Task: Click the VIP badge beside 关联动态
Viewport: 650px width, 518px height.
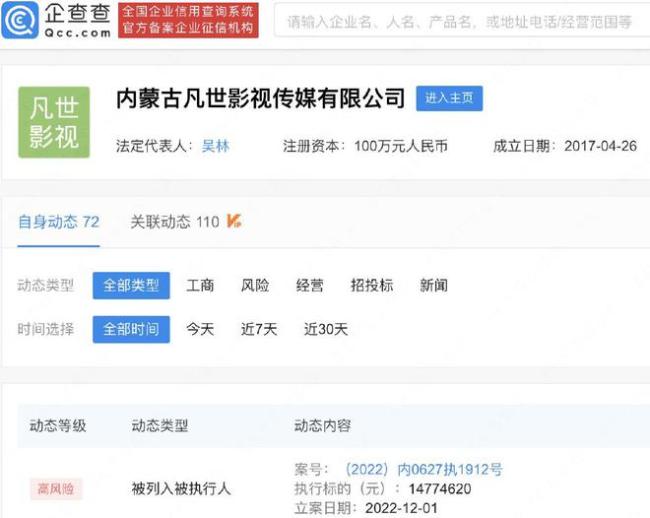Action: tap(234, 221)
